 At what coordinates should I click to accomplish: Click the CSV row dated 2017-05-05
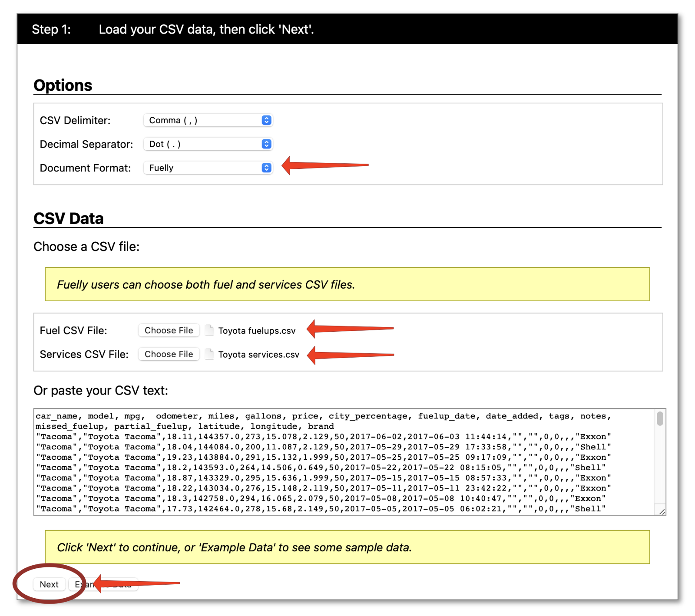(321, 509)
